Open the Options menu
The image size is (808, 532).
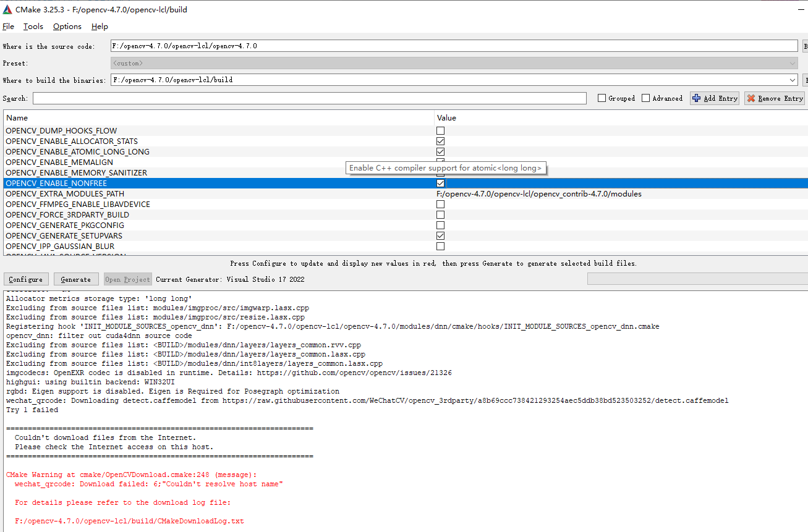click(x=67, y=26)
